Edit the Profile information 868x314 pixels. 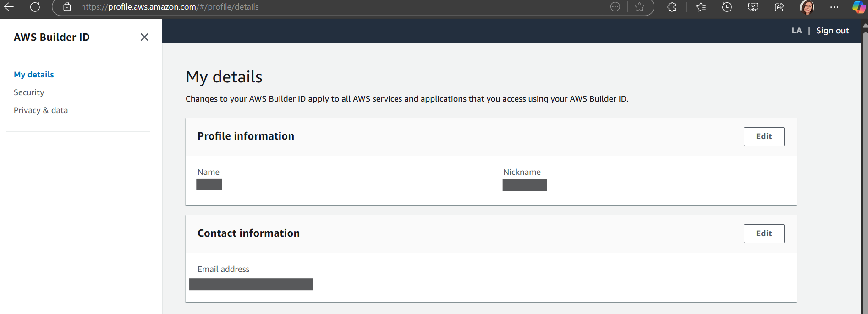[764, 136]
